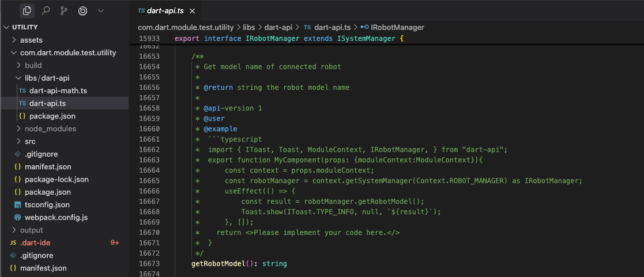Open dart-api-math.ts file

pyautogui.click(x=58, y=90)
